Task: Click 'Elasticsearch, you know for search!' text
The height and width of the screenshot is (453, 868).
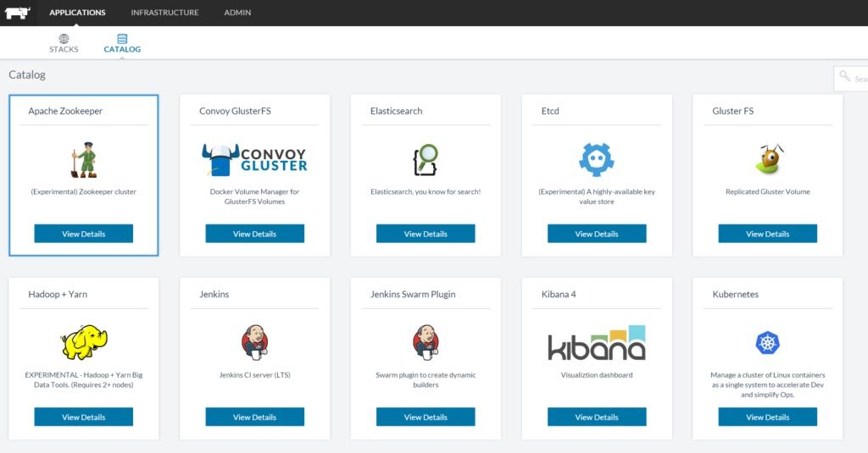Action: click(x=426, y=191)
